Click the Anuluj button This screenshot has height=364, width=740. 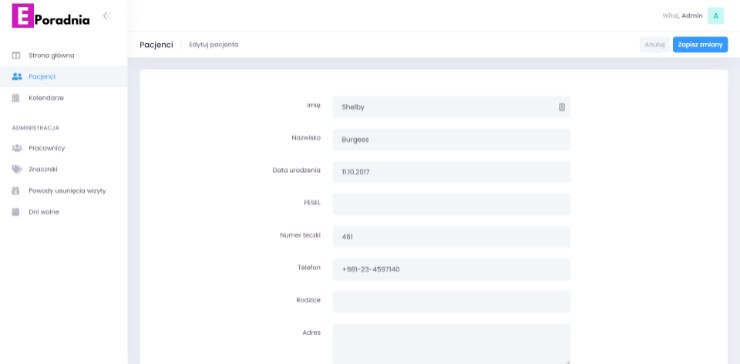pyautogui.click(x=655, y=44)
